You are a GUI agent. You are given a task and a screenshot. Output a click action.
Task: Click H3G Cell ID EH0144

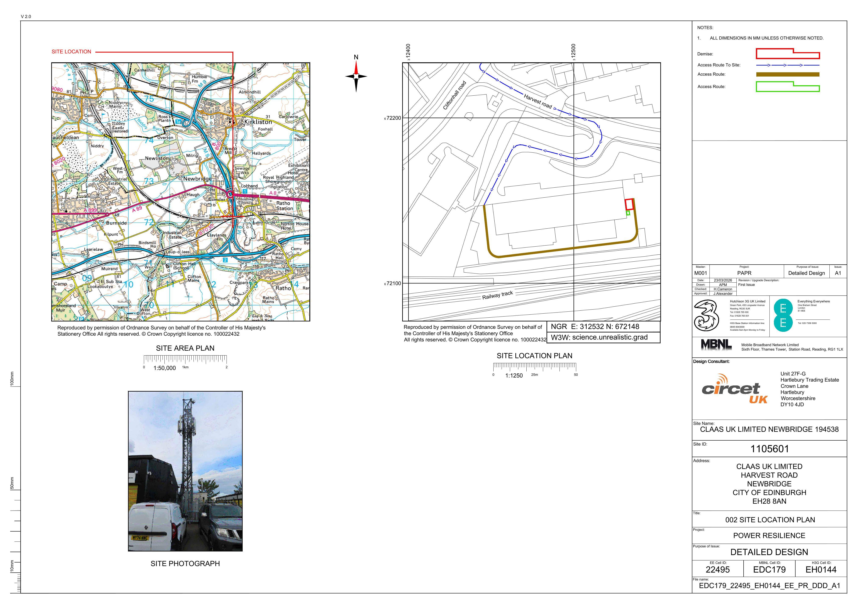coord(821,570)
